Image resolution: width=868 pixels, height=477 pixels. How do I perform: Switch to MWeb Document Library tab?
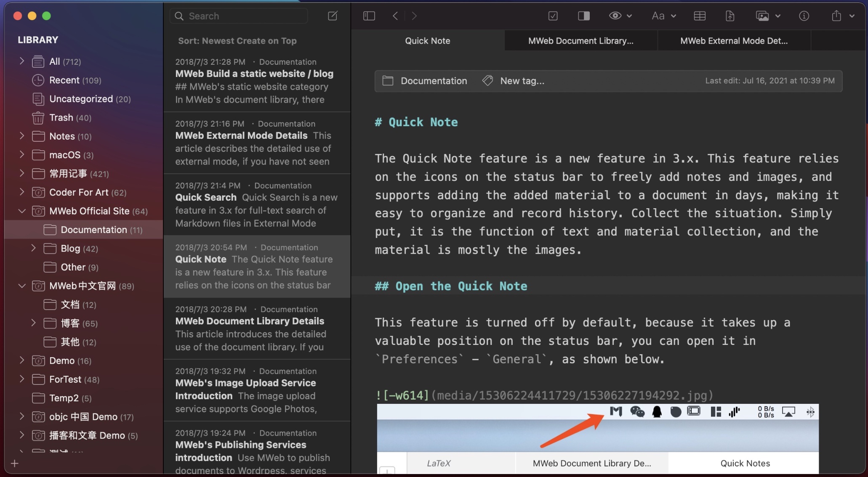[x=580, y=41]
